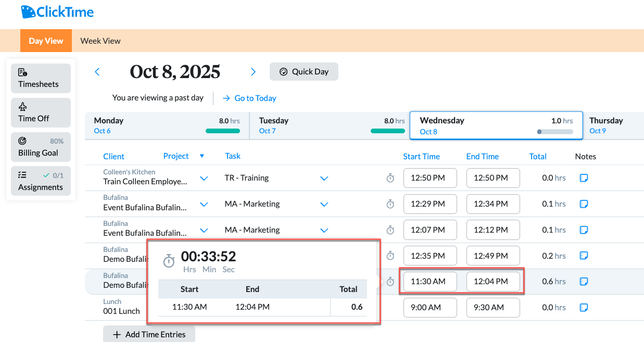This screenshot has width=644, height=342.
Task: Edit 12:49 PM end time field
Action: click(x=493, y=256)
